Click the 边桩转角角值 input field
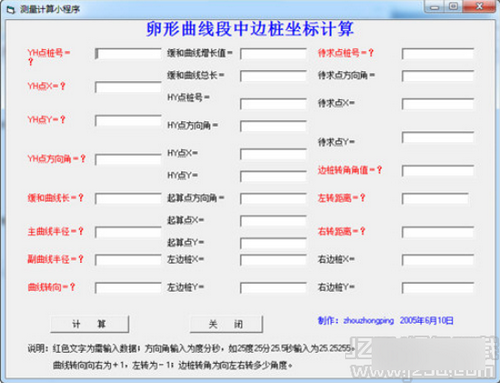This screenshot has height=383, width=500. click(438, 171)
